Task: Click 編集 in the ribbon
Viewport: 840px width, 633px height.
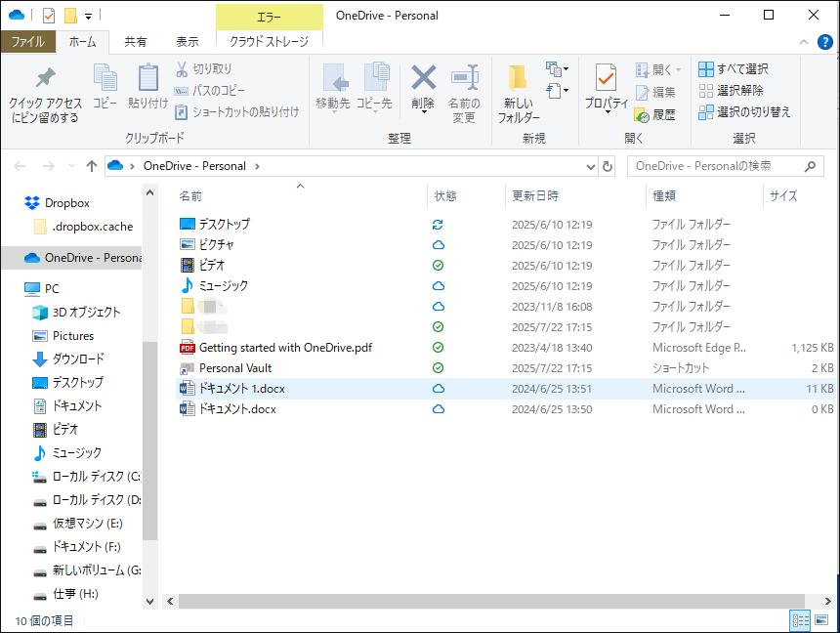Action: [x=655, y=92]
